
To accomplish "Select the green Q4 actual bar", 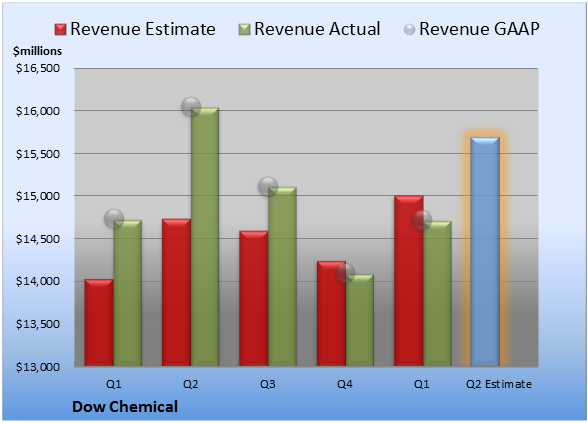I will pos(360,320).
